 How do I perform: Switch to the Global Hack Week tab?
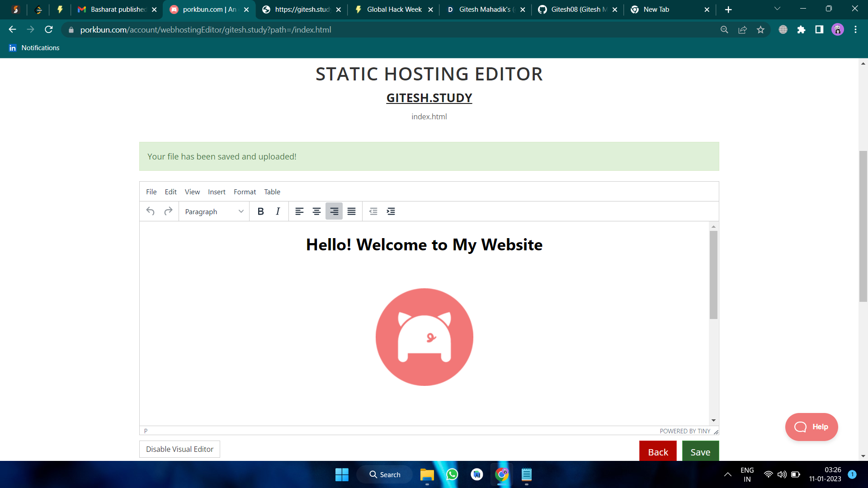[x=394, y=9]
